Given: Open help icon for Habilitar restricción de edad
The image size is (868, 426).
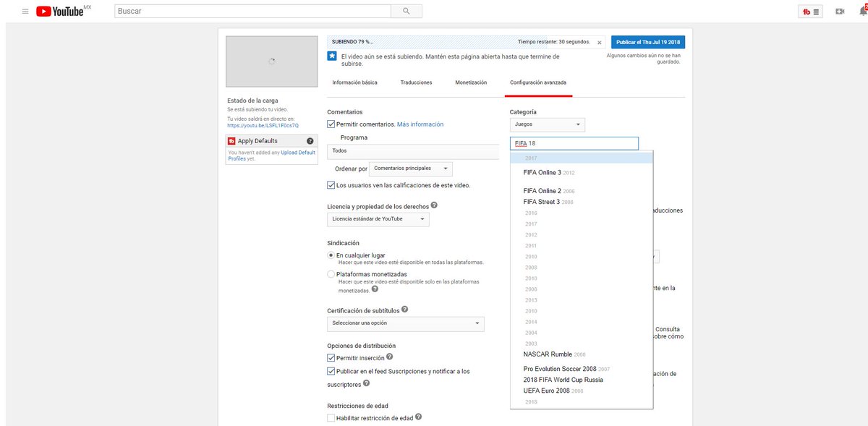Looking at the screenshot, I should 418,417.
